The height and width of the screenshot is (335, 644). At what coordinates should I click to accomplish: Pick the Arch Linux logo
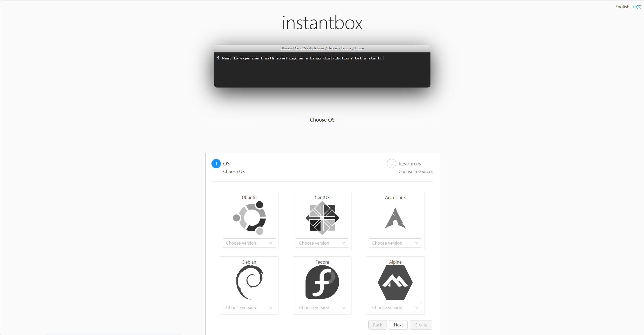coord(395,218)
